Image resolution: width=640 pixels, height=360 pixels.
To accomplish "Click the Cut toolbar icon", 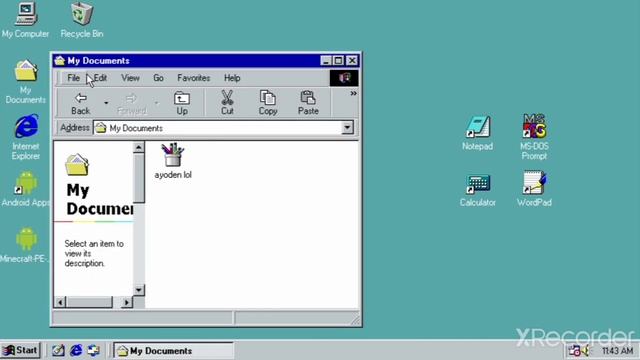I will coord(227,104).
